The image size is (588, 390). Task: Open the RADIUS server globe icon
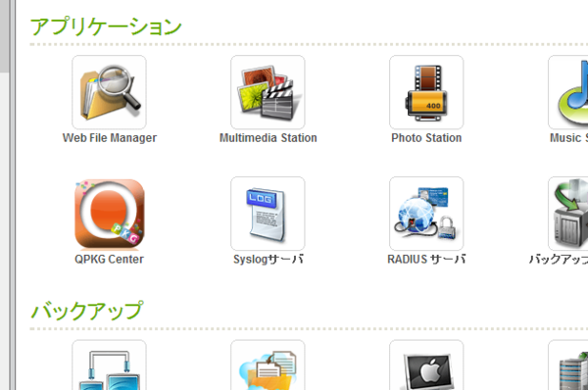[426, 214]
